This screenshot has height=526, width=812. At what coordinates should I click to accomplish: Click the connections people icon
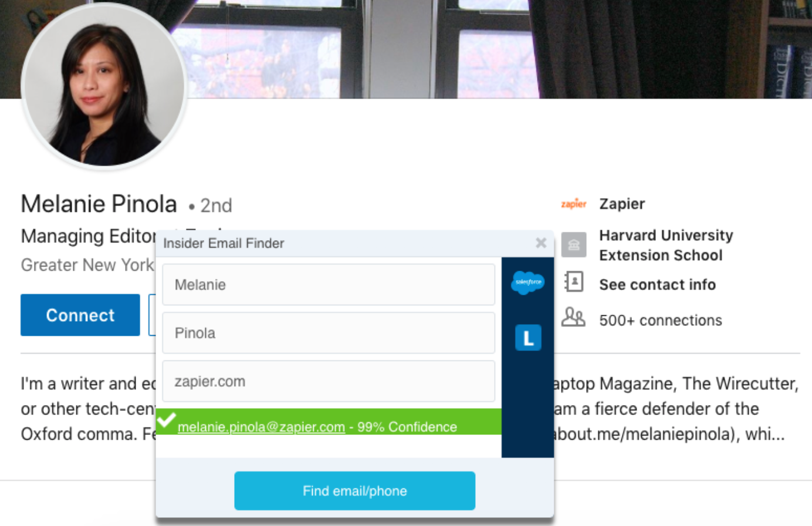(573, 317)
